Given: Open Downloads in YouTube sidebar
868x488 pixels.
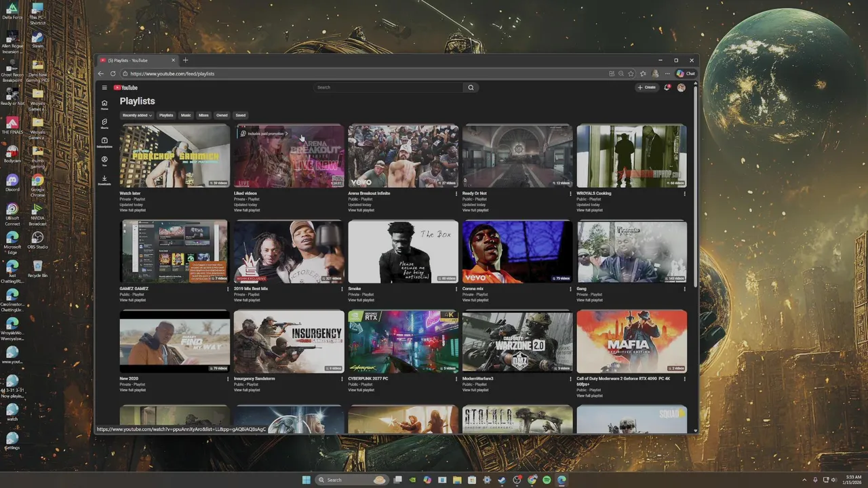Looking at the screenshot, I should 104,180.
